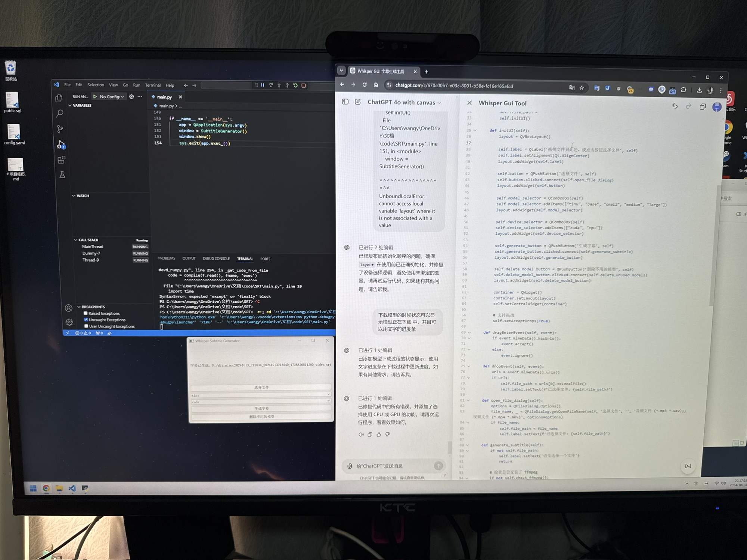
Task: Open the tiny model dropdown in Whisper window
Action: coord(261,395)
